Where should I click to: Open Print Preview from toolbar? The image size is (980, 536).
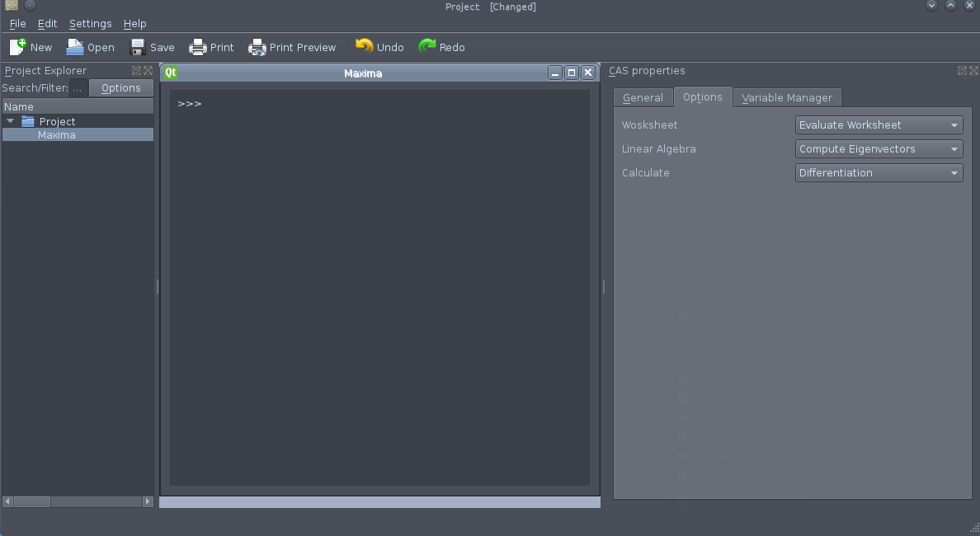pos(257,47)
